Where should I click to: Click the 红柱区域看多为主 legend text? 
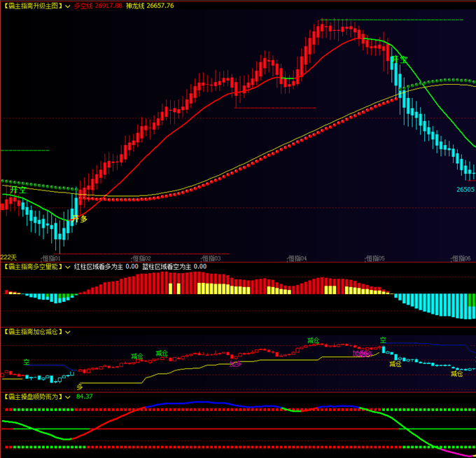pos(105,266)
